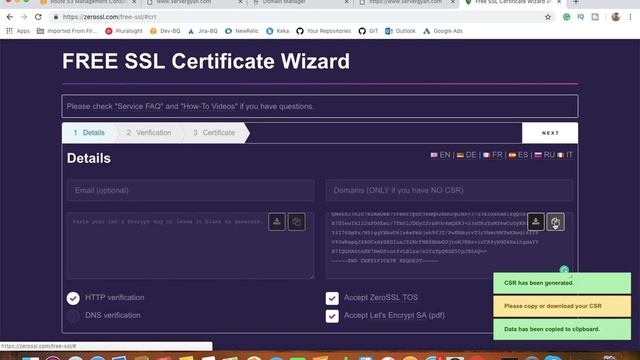640x360 pixels.
Task: Open the Chrome three-dot menu
Action: tap(631, 17)
